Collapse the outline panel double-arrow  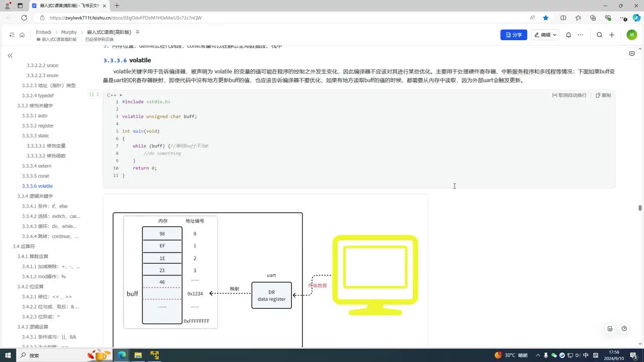(x=10, y=56)
